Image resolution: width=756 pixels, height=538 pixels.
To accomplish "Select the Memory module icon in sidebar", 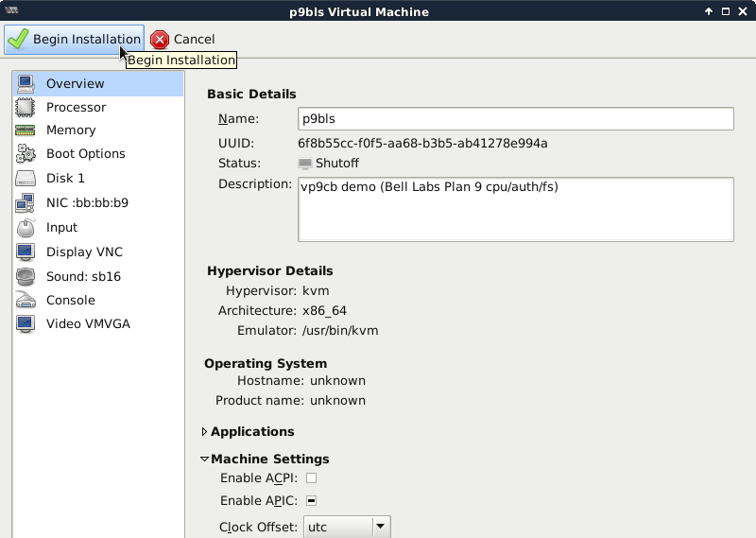I will click(x=26, y=130).
